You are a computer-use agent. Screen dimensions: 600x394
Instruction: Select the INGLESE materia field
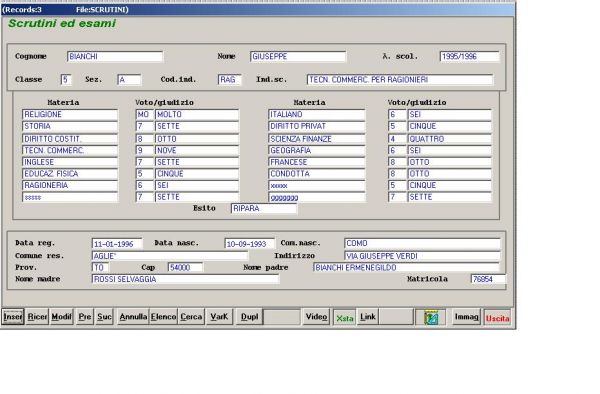pyautogui.click(x=70, y=162)
